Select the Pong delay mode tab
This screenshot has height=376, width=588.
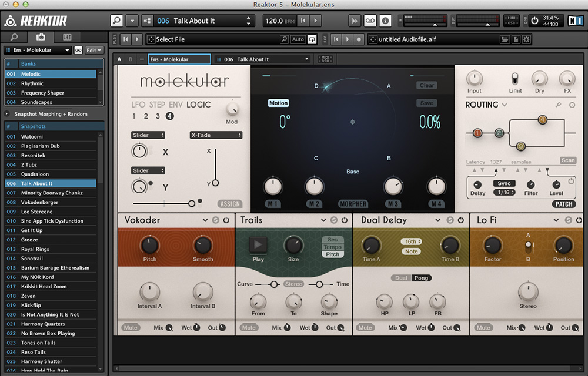(420, 278)
